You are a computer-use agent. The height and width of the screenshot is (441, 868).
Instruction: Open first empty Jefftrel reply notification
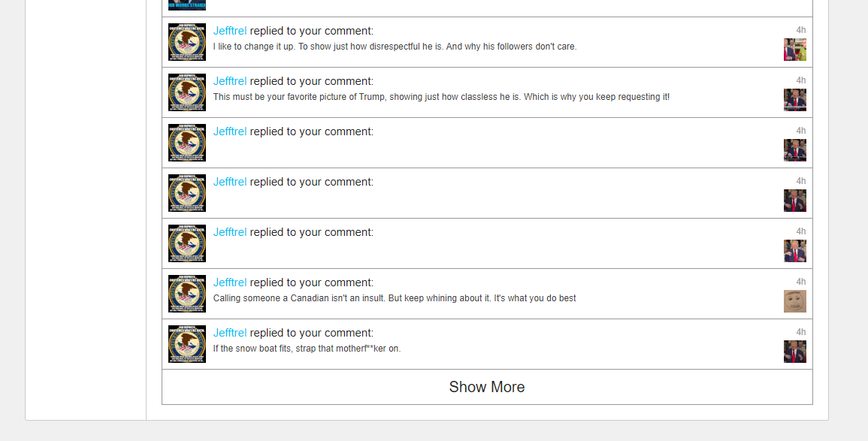click(487, 143)
